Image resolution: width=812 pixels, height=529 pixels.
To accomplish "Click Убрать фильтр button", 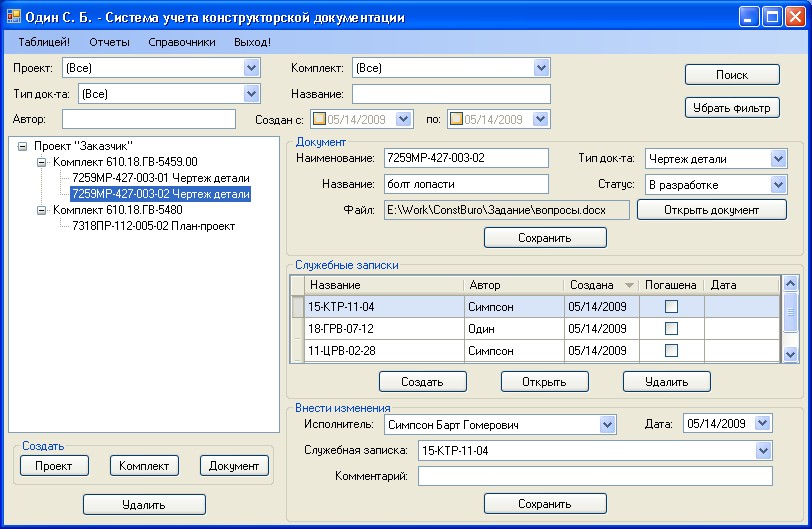I will 731,107.
